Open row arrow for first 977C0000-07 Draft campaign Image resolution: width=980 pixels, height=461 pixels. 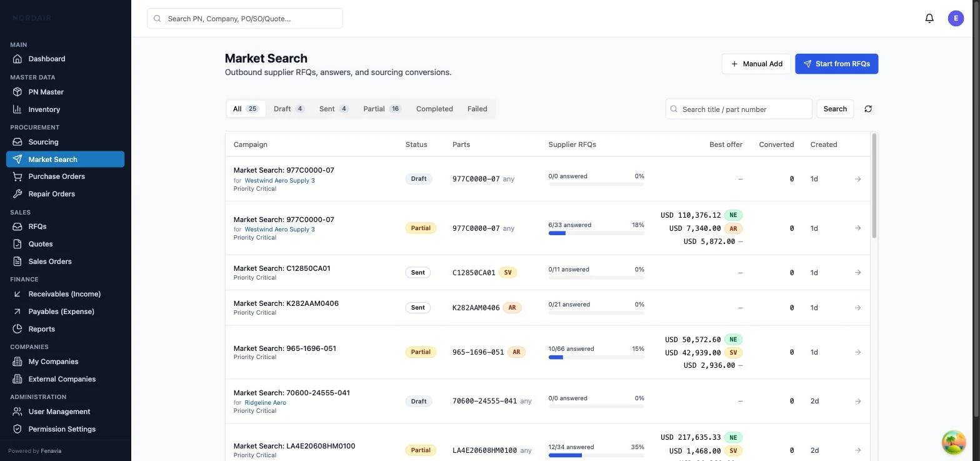click(857, 179)
